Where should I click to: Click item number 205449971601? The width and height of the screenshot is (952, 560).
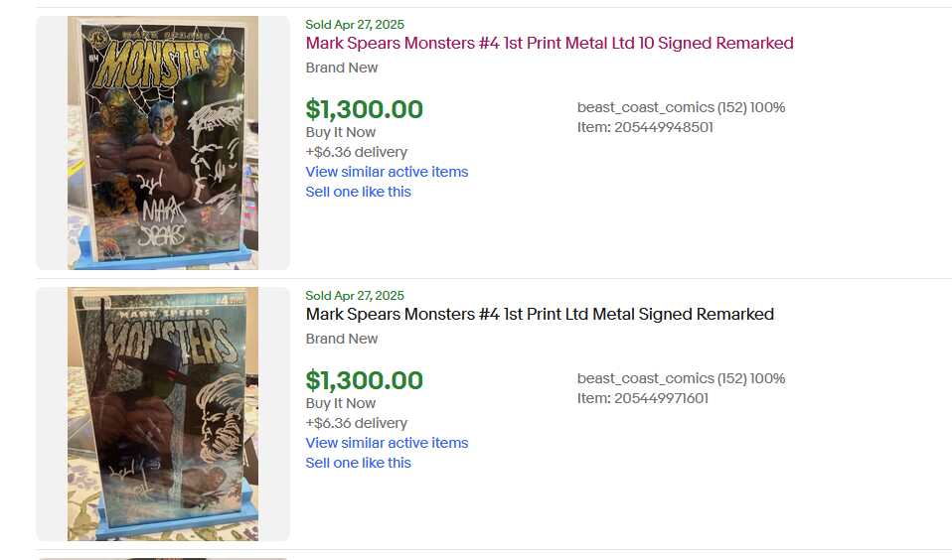pos(642,398)
